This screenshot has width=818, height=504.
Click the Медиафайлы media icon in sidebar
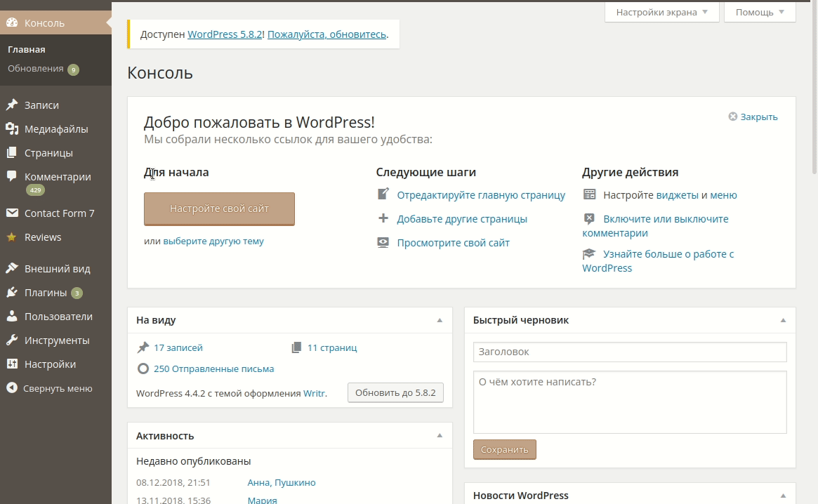point(12,129)
